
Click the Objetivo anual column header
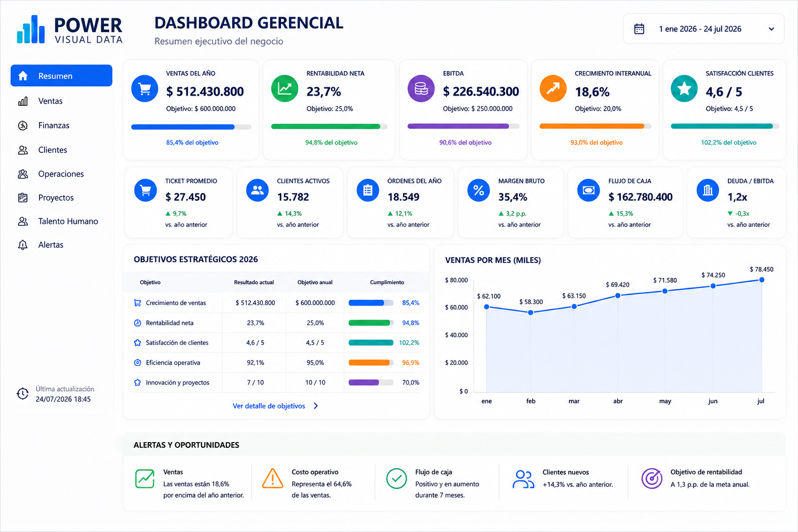(315, 283)
